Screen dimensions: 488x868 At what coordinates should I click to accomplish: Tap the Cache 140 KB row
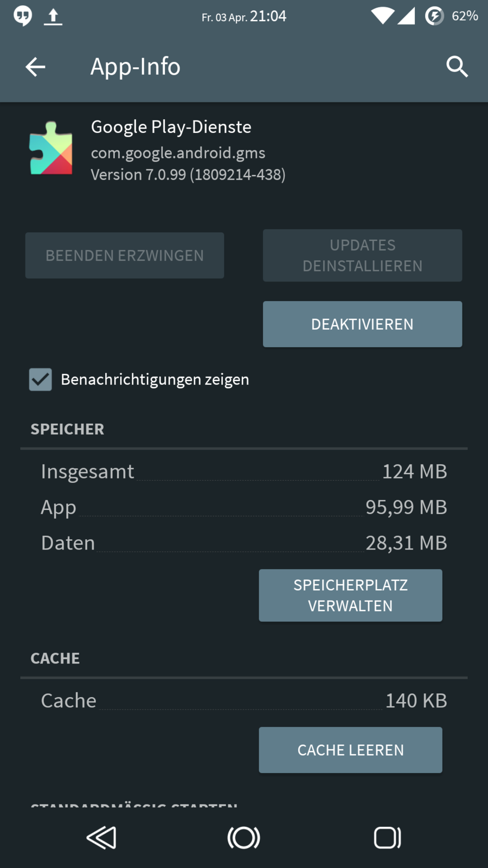244,700
